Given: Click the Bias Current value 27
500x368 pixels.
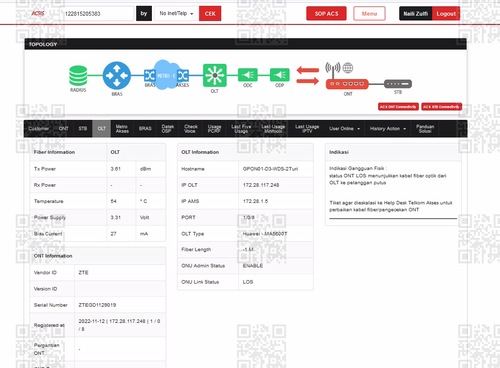Looking at the screenshot, I should click(114, 234).
